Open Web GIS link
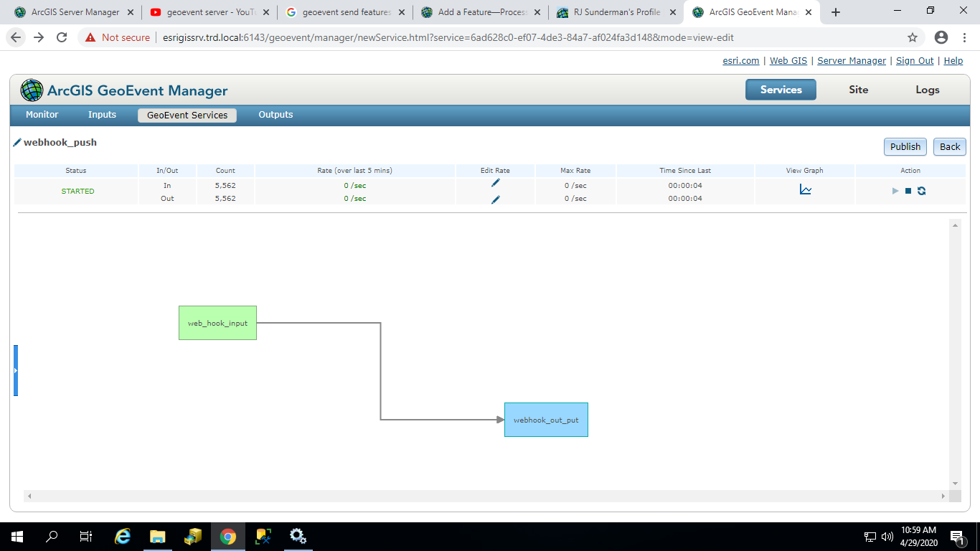The image size is (980, 551). point(788,61)
